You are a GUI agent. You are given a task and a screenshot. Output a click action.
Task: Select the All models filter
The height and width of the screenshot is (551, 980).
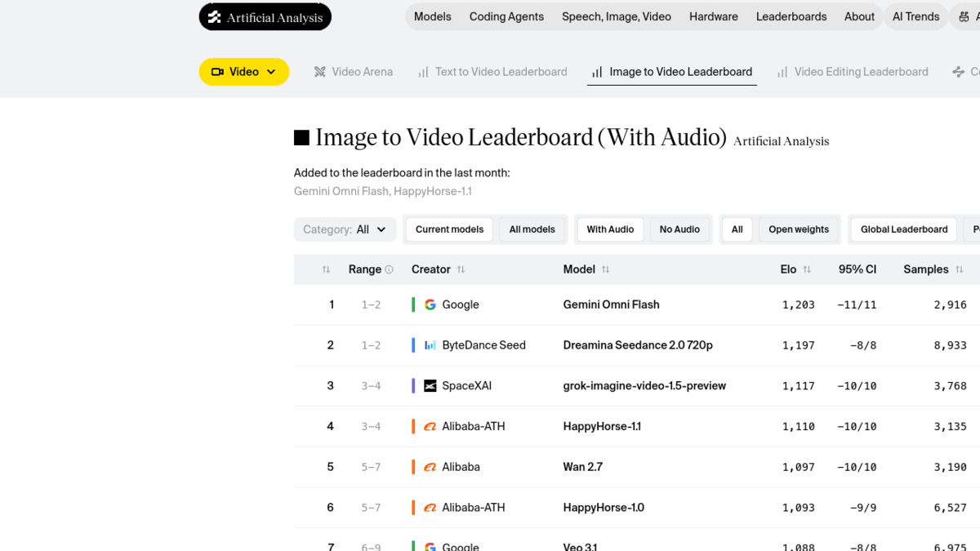click(x=532, y=229)
